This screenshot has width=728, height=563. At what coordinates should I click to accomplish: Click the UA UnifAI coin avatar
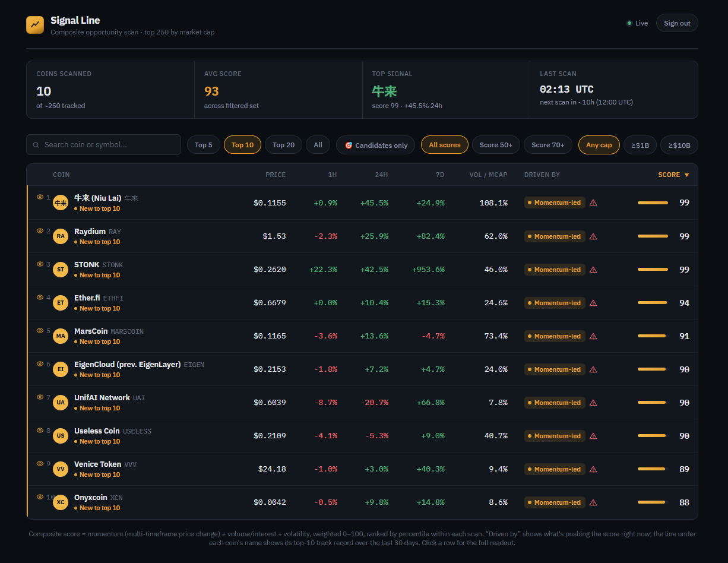pos(61,402)
